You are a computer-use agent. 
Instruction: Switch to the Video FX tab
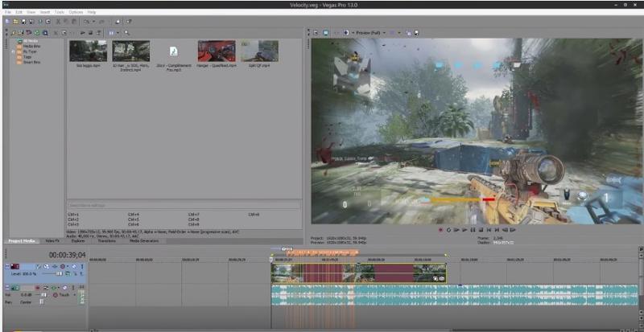click(52, 241)
